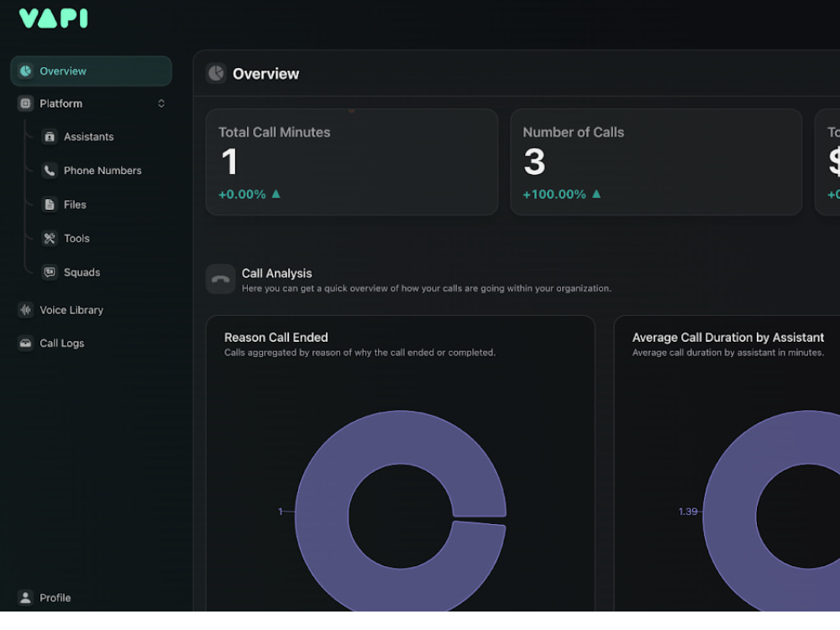Click the Total Call Minutes card

(x=352, y=161)
